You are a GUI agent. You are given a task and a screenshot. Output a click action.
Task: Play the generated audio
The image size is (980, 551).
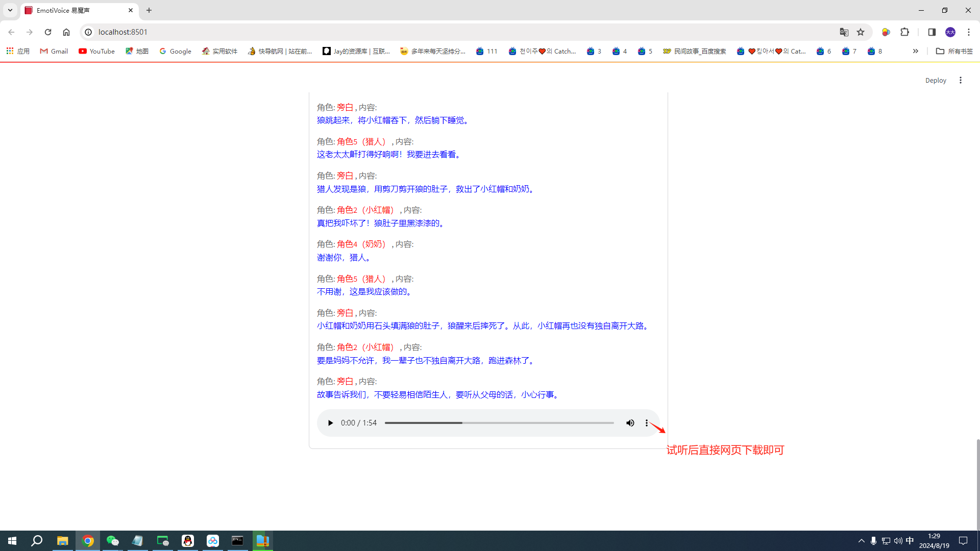(x=330, y=423)
